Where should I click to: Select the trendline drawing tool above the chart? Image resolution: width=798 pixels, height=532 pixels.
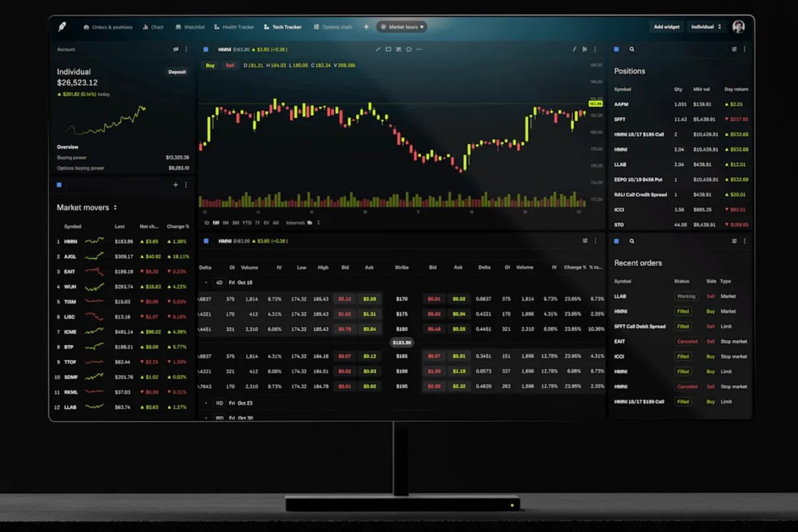click(x=378, y=49)
